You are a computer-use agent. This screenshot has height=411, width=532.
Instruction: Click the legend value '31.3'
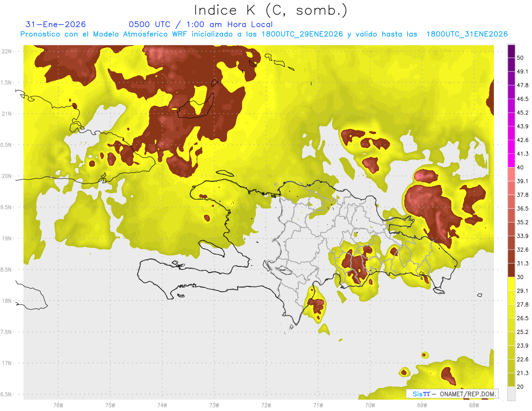(523, 263)
